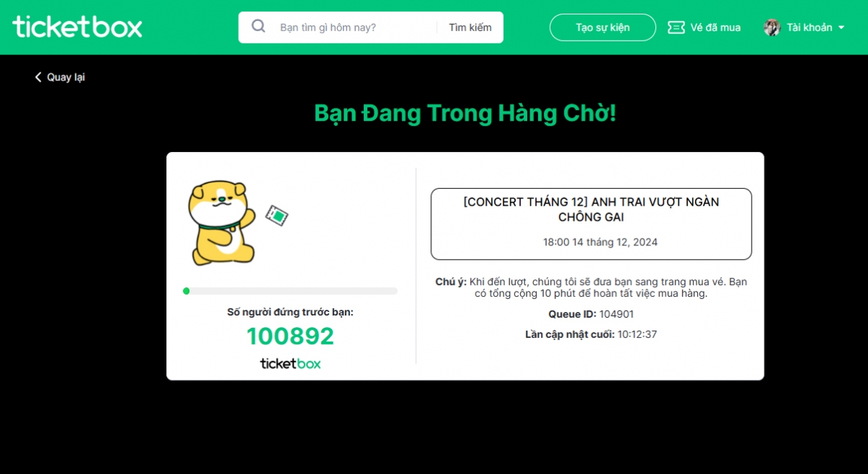This screenshot has width=868, height=474.
Task: Expand the Tài khoản dropdown arrow
Action: pyautogui.click(x=841, y=27)
